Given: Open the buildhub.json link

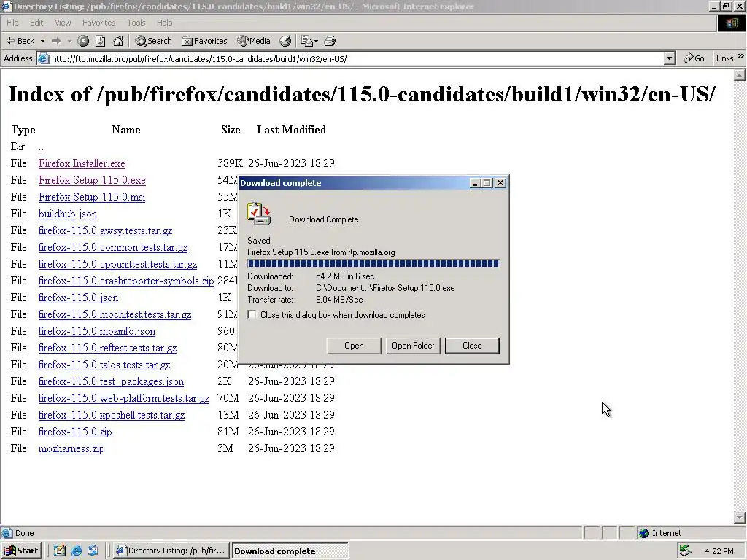Looking at the screenshot, I should (x=68, y=214).
